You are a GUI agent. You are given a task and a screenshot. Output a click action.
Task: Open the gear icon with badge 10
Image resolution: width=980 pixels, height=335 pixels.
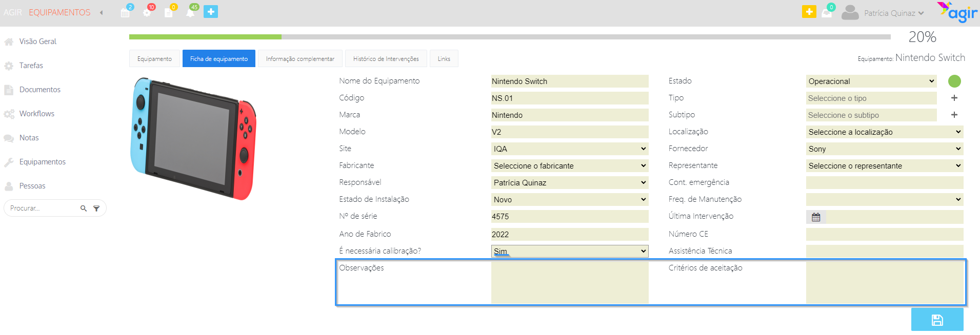click(147, 12)
